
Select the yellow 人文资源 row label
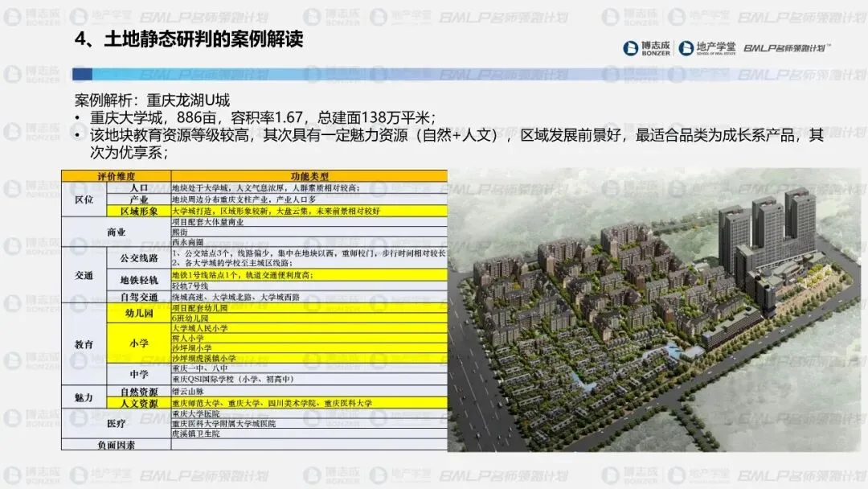[139, 403]
